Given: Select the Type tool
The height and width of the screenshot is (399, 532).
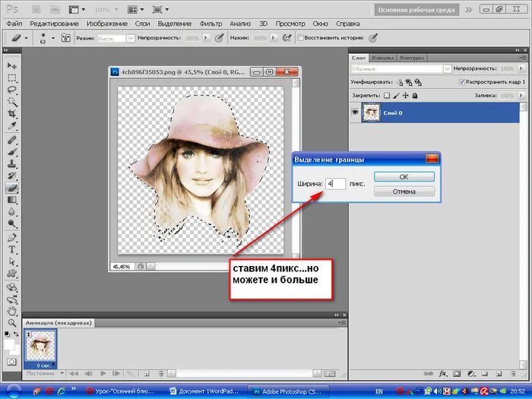Looking at the screenshot, I should 12,249.
